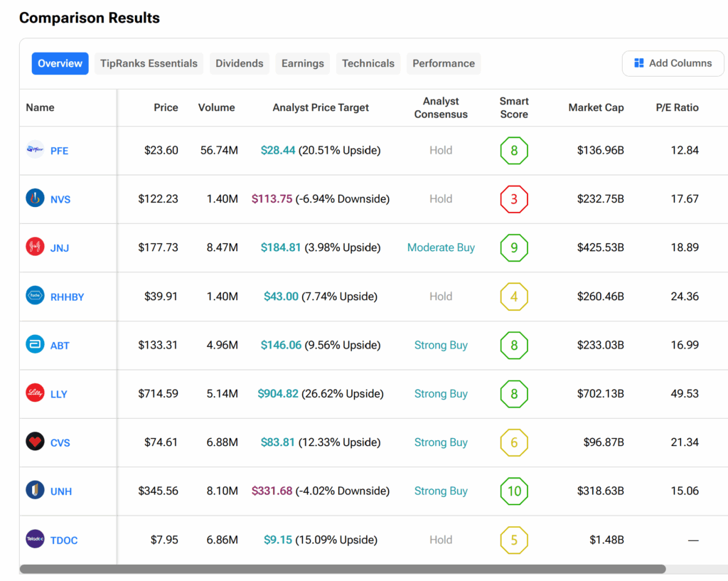Viewport: 728px width, 581px height.
Task: Click the Pfizer logo icon
Action: tap(35, 149)
